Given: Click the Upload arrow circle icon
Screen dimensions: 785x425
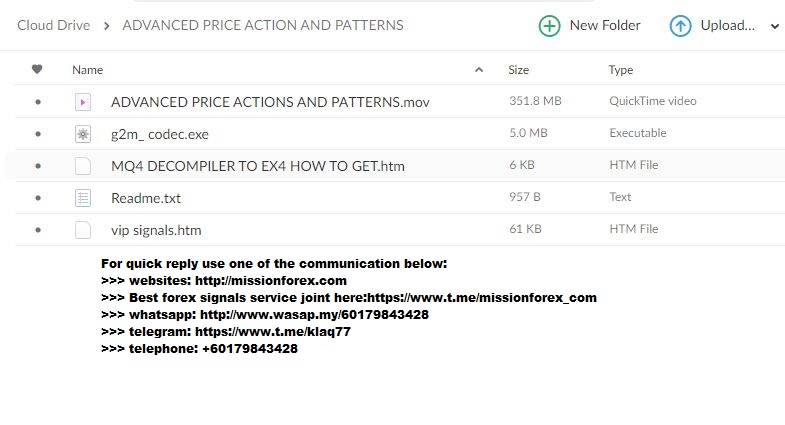Looking at the screenshot, I should click(680, 26).
